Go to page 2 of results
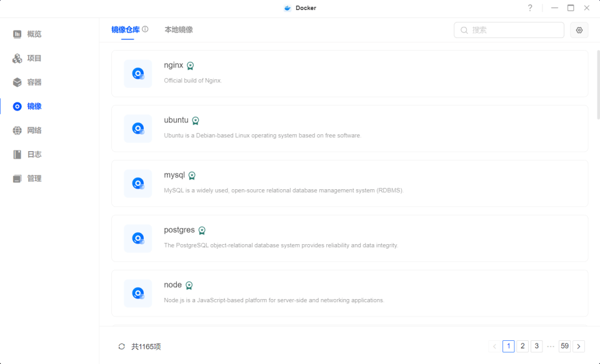This screenshot has width=600, height=364. (x=522, y=346)
